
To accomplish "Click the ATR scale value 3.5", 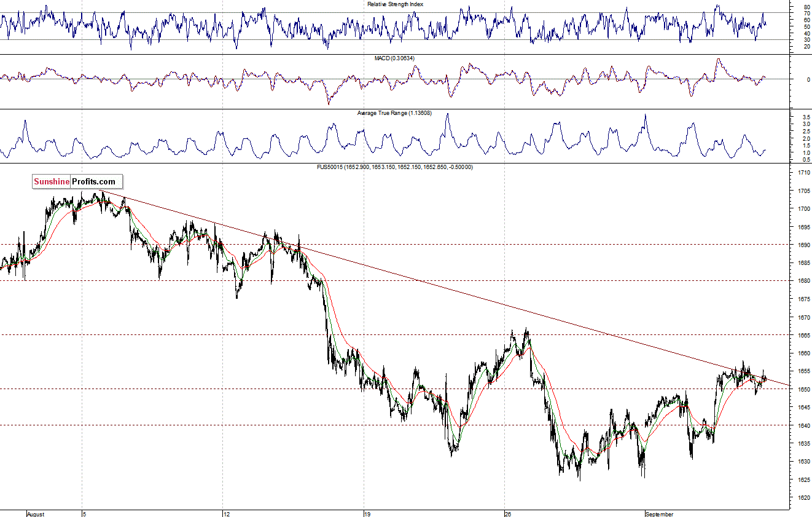I will [x=805, y=117].
